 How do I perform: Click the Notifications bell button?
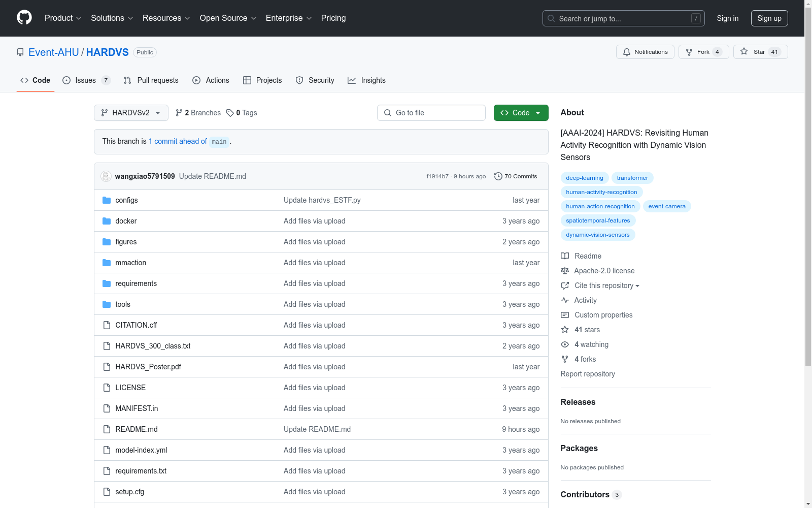coord(645,52)
